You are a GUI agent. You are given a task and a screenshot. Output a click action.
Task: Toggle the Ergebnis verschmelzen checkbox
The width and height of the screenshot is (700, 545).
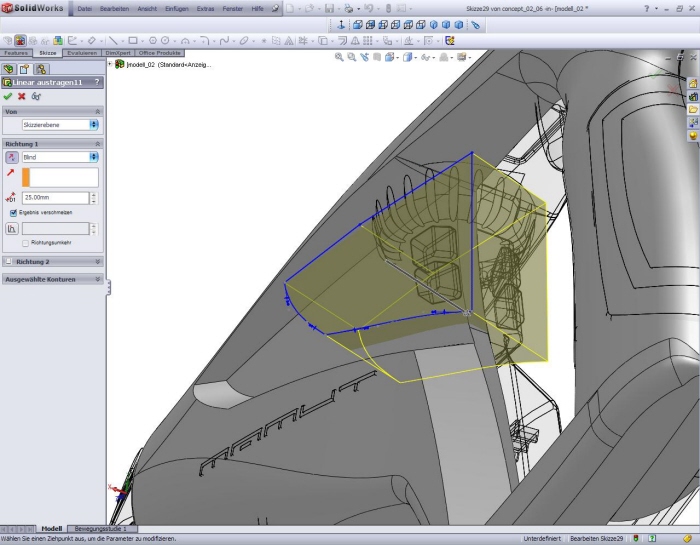13,212
